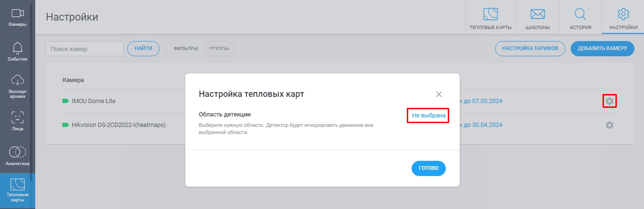Screen dimensions: 644x209
Task: Open the Настройки tab
Action: pos(623,17)
